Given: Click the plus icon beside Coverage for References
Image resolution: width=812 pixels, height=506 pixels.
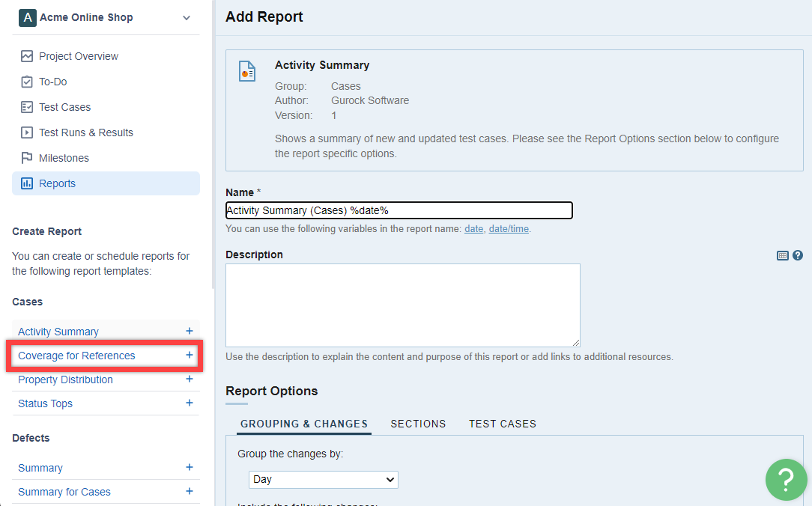Looking at the screenshot, I should tap(190, 355).
